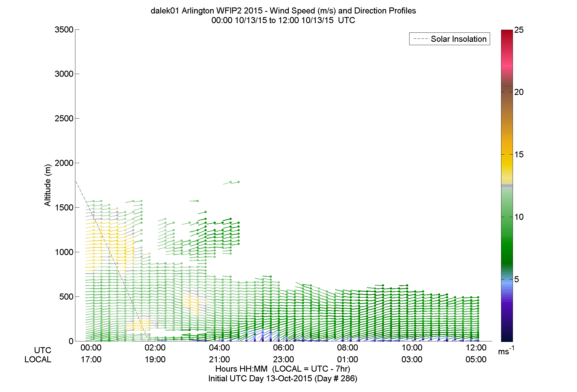Click the 03:00 local time label
The image size is (577, 392).
point(412,360)
